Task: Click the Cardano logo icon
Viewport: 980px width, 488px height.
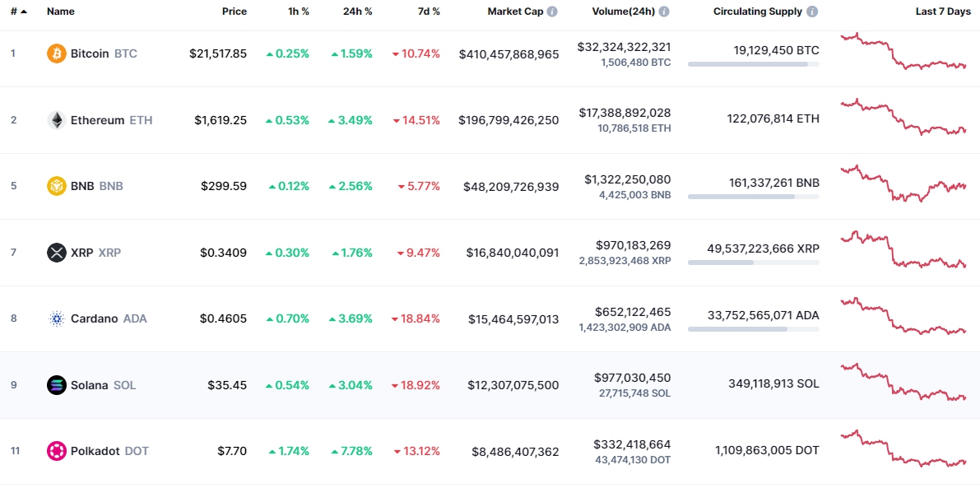Action: point(57,318)
